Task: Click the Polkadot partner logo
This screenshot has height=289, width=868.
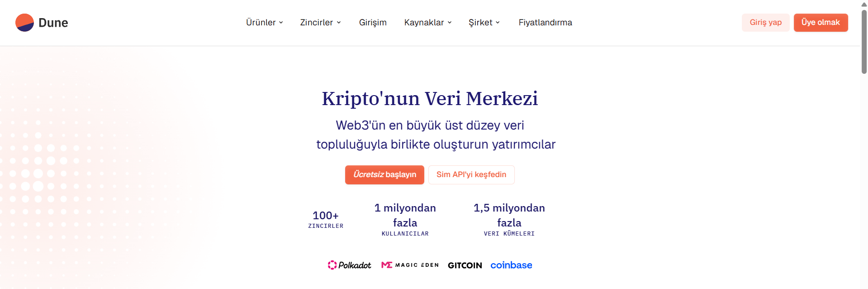Action: (349, 265)
